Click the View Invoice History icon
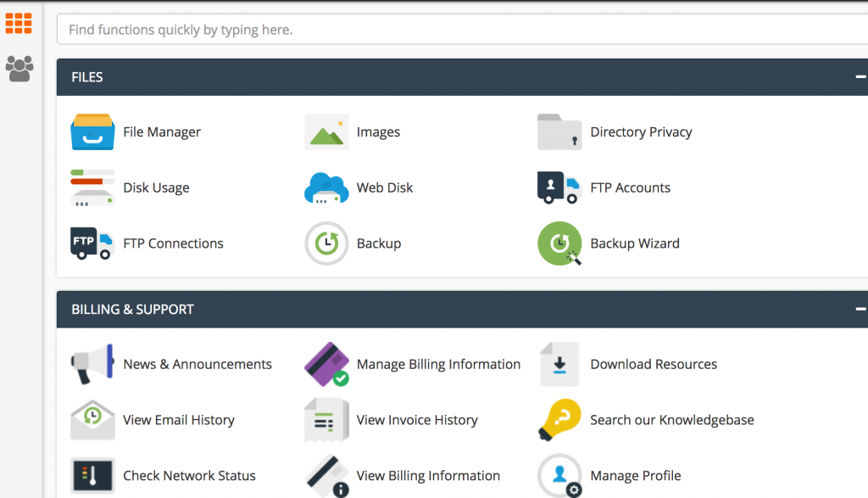Screen dimensions: 868x498 [x=326, y=420]
